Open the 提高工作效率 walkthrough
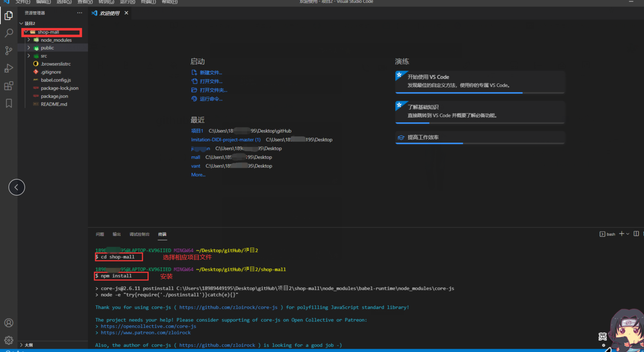Viewport: 644px width, 352px height. (480, 137)
